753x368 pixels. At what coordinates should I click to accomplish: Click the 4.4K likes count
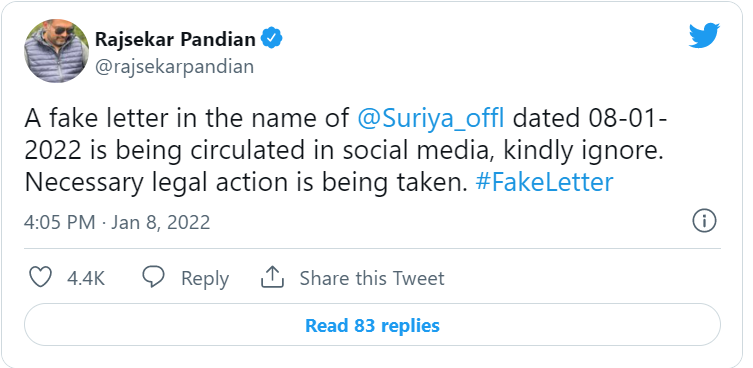pos(86,278)
